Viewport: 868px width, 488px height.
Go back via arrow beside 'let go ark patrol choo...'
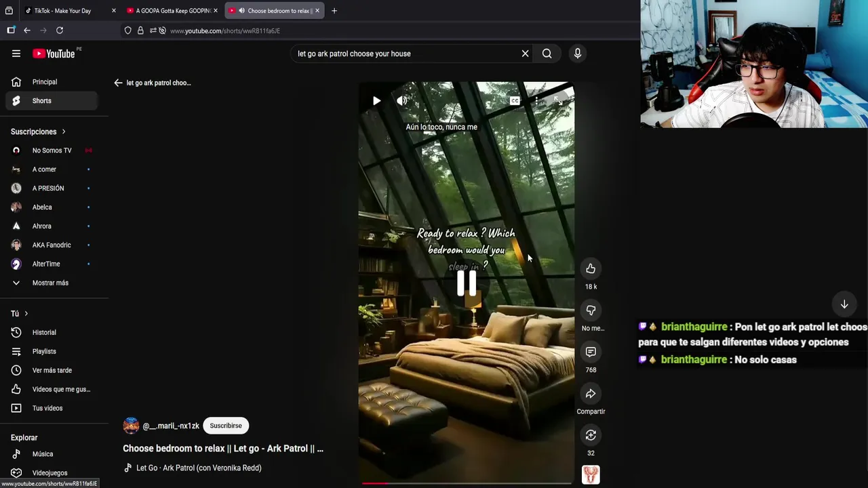[118, 83]
